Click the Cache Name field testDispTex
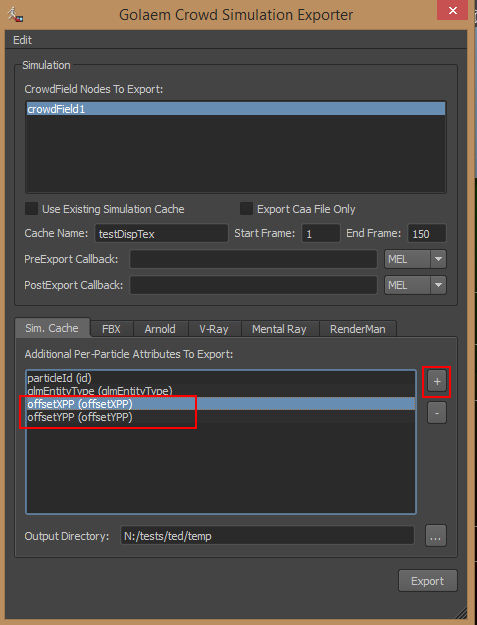Screen dimensions: 477x625 coord(161,233)
